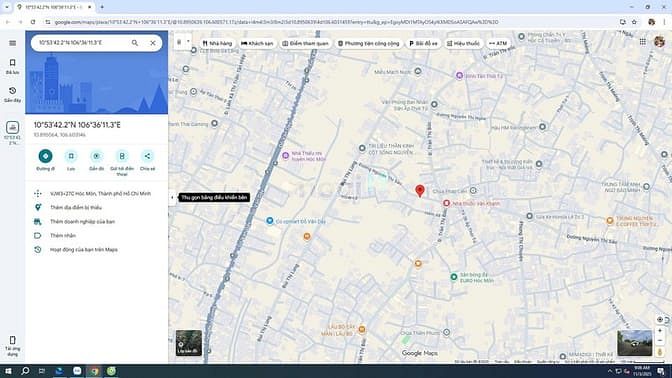Click the Co.opmart marker on map
Viewport: 672px width, 378px height.
(270, 221)
